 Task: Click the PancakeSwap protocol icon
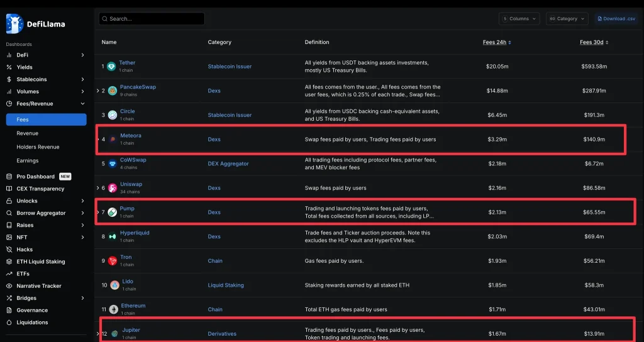(x=113, y=91)
